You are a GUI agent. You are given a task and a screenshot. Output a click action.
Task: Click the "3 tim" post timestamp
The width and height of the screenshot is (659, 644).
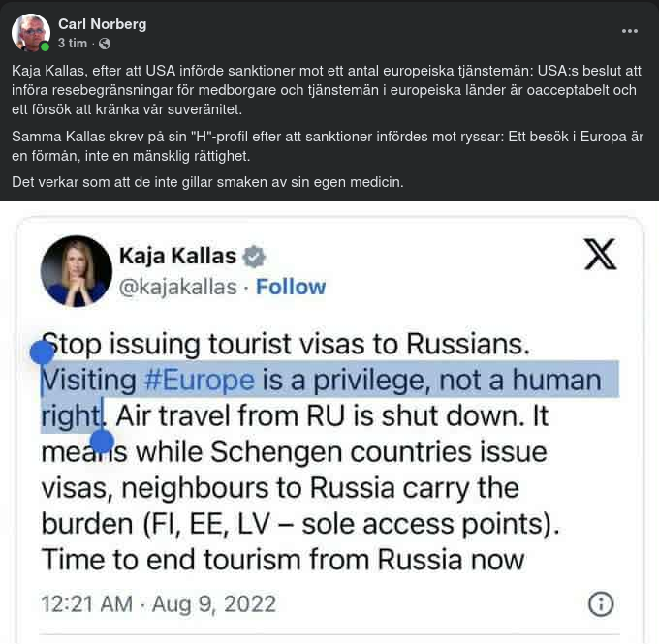pyautogui.click(x=73, y=44)
